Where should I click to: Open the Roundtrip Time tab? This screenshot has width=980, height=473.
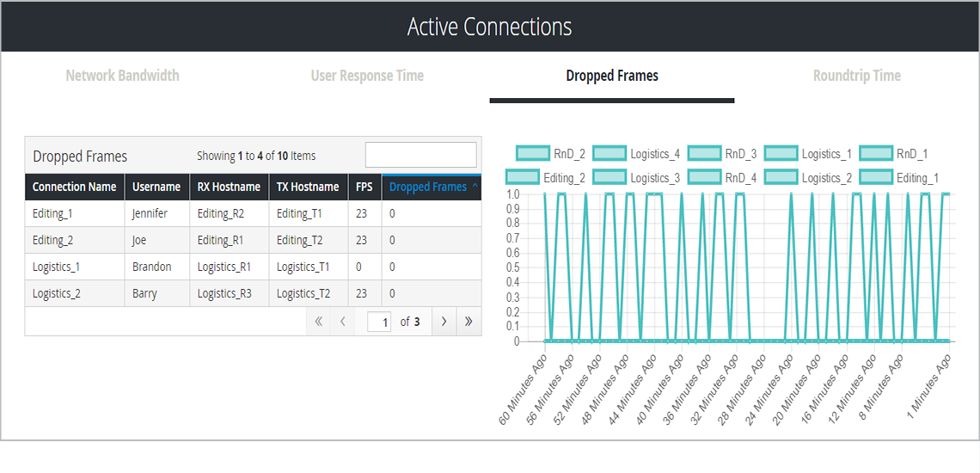856,76
